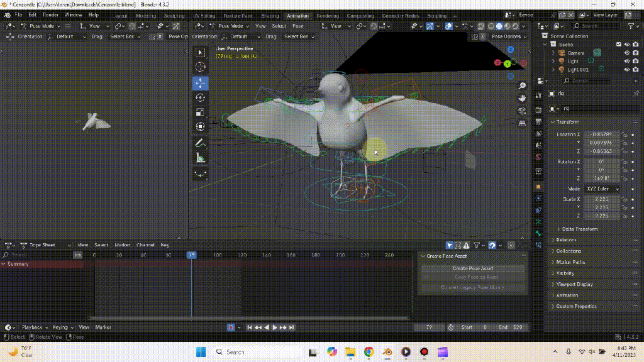
Task: Expand the Motion Paths section
Action: click(570, 262)
